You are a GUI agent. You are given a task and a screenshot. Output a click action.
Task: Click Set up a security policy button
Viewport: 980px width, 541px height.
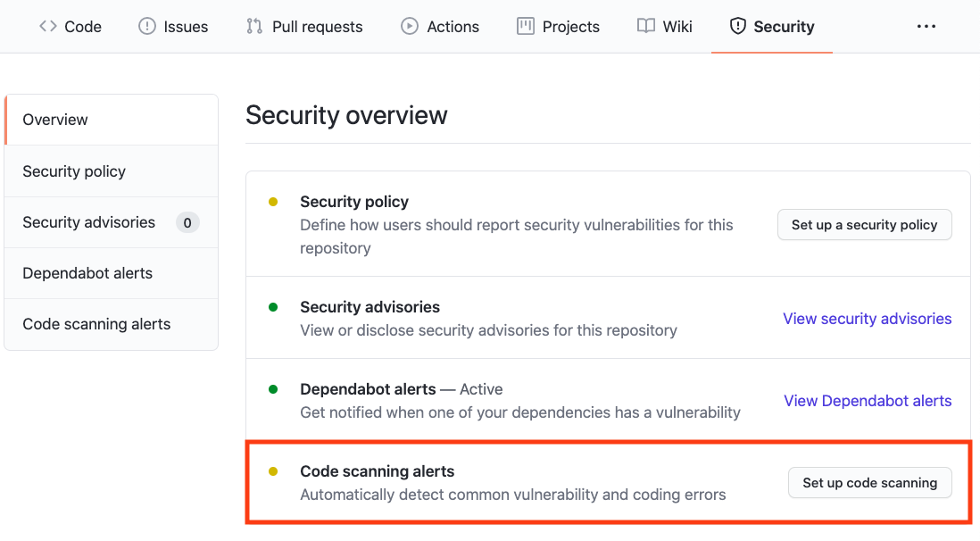864,225
